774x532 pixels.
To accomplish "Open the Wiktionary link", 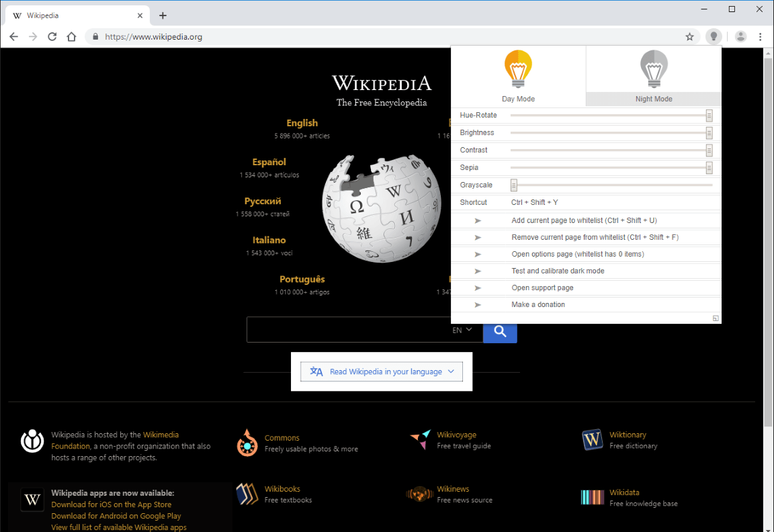I will 628,435.
